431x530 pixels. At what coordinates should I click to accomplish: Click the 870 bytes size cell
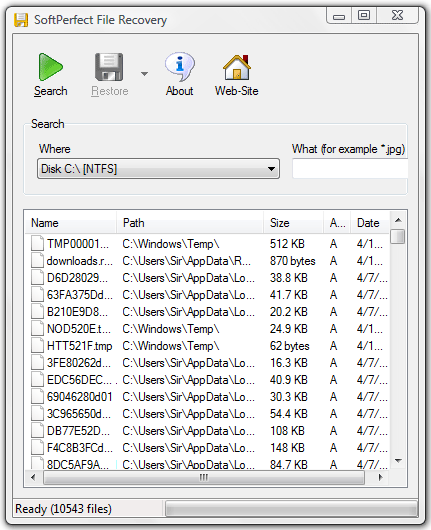coord(292,261)
